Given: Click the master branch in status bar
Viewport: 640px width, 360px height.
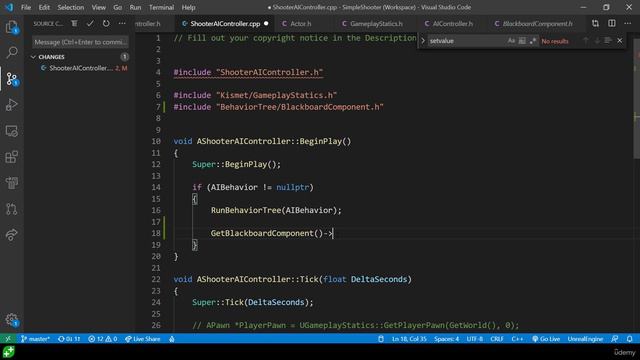Looking at the screenshot, I should pyautogui.click(x=36, y=339).
